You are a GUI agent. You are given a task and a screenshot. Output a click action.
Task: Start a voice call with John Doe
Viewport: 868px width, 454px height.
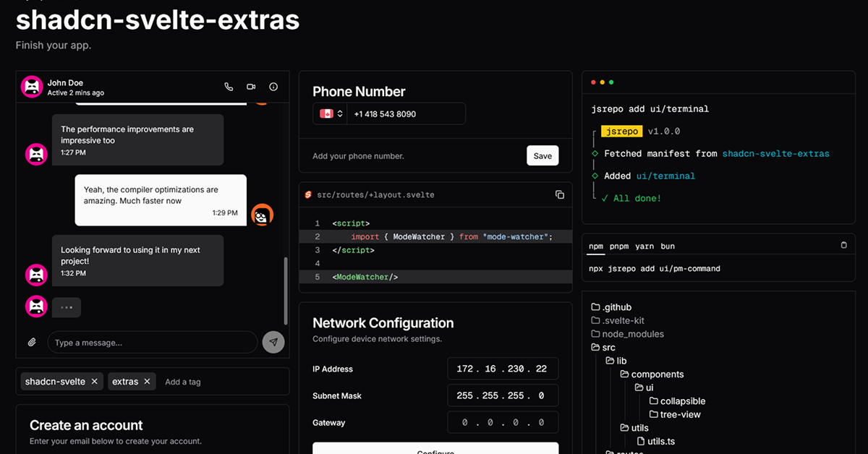pyautogui.click(x=229, y=87)
